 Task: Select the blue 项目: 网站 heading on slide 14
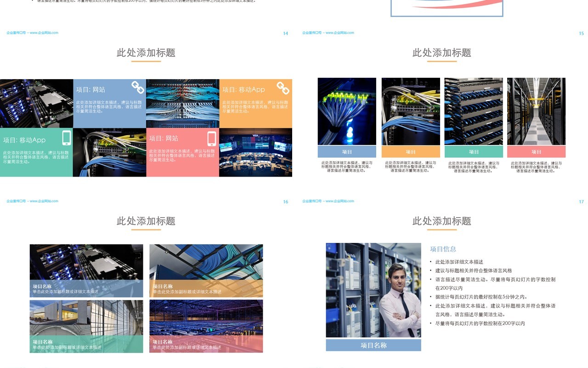[90, 90]
